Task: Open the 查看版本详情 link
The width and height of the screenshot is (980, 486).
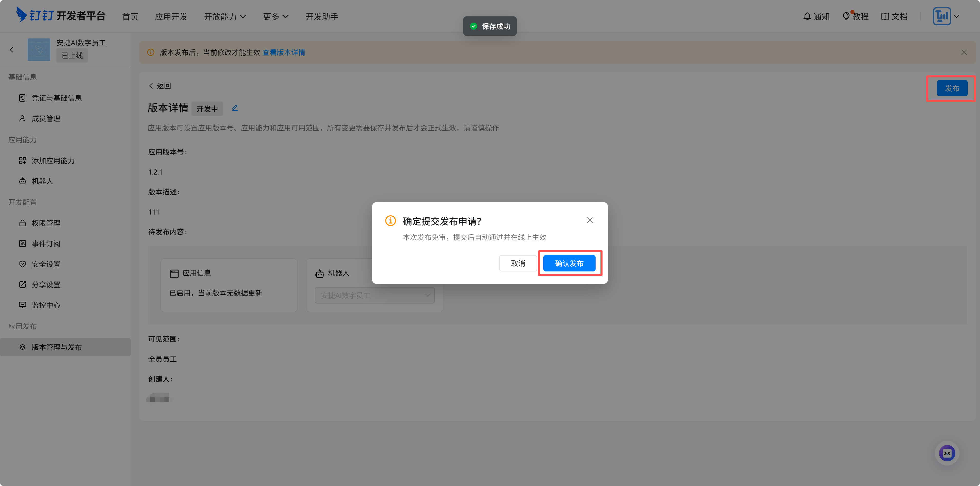Action: [x=284, y=53]
